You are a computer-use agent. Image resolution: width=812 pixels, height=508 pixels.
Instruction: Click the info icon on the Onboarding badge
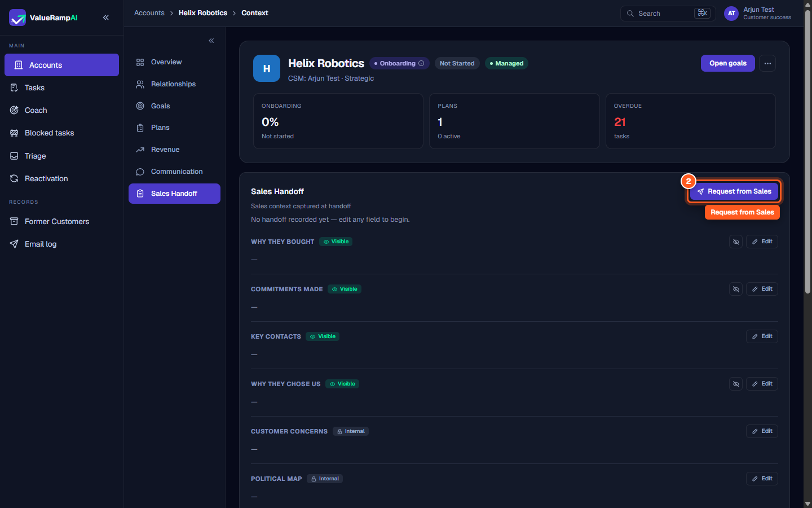(421, 63)
